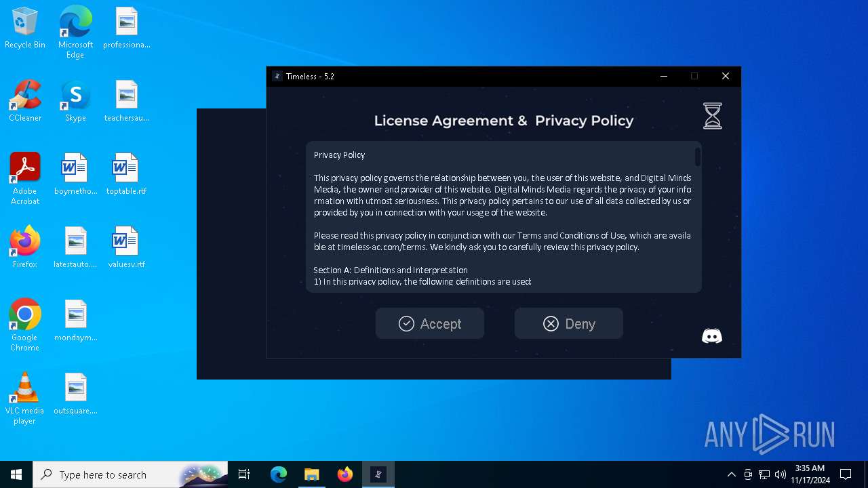Image resolution: width=868 pixels, height=488 pixels.
Task: Accept the license agreement
Action: pos(430,323)
